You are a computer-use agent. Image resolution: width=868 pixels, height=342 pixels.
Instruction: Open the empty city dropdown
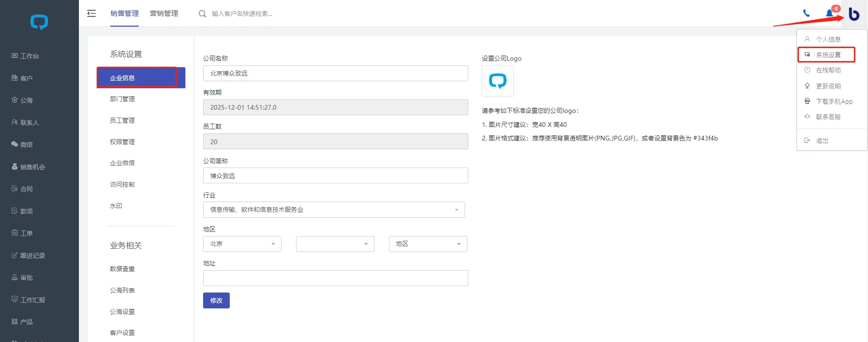[335, 244]
